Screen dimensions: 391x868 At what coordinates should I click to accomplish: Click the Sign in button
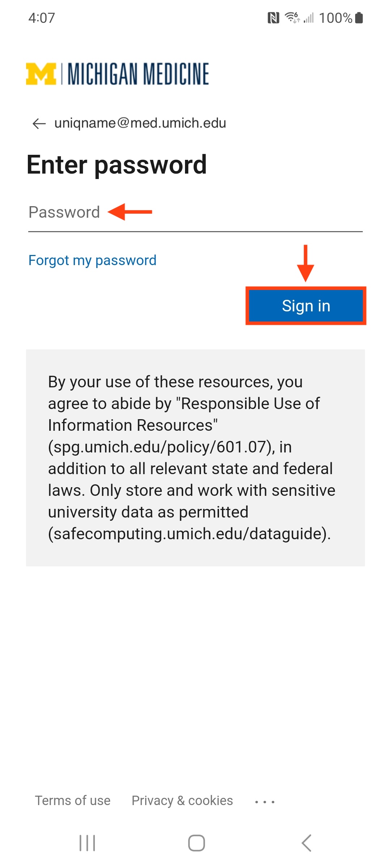coord(306,306)
